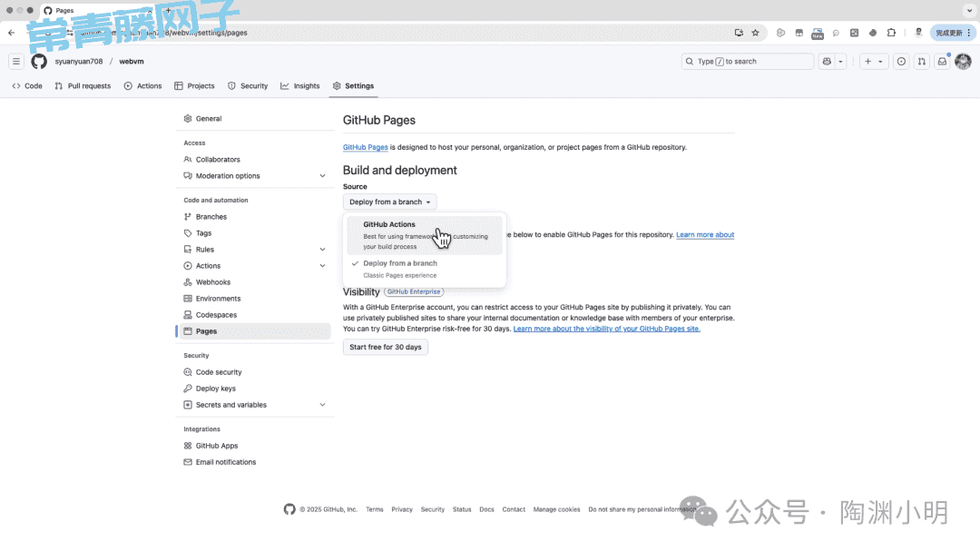This screenshot has height=552, width=980.
Task: Open Branches settings in the sidebar
Action: 255,217
